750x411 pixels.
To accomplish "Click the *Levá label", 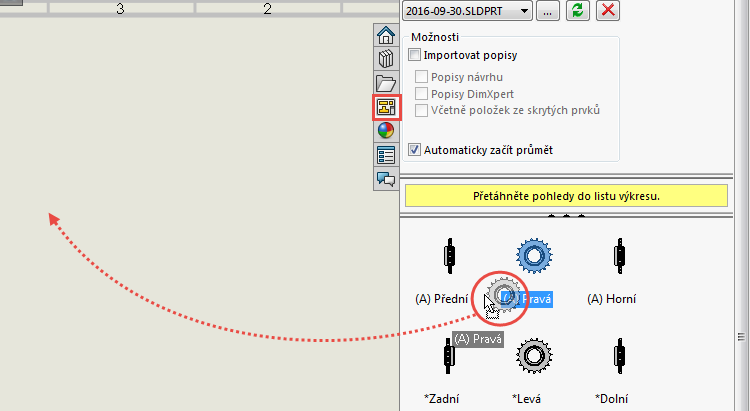I will tap(526, 399).
